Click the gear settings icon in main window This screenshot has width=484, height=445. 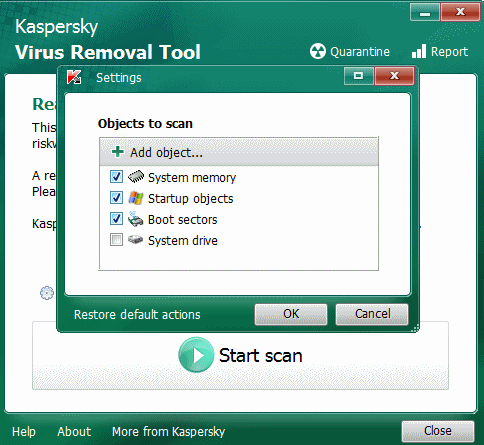point(47,293)
